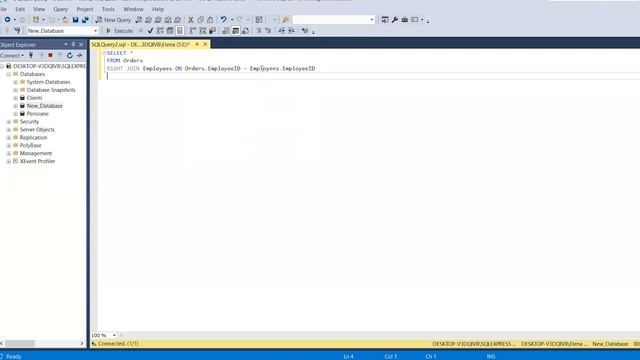Open the Project menu
640x360 pixels.
pos(85,9)
